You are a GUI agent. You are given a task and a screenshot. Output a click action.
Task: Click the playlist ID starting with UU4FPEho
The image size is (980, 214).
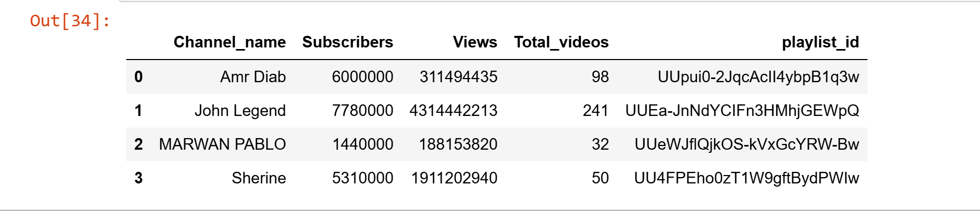coord(746,178)
